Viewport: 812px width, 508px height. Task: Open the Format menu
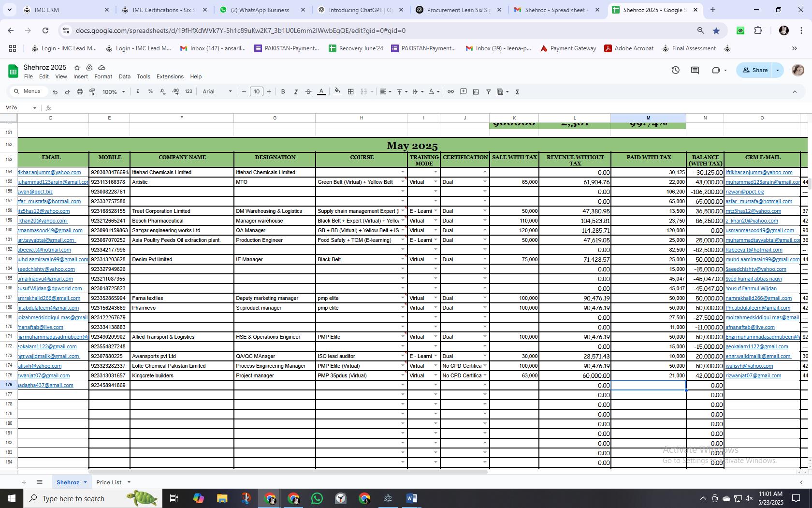(x=103, y=76)
